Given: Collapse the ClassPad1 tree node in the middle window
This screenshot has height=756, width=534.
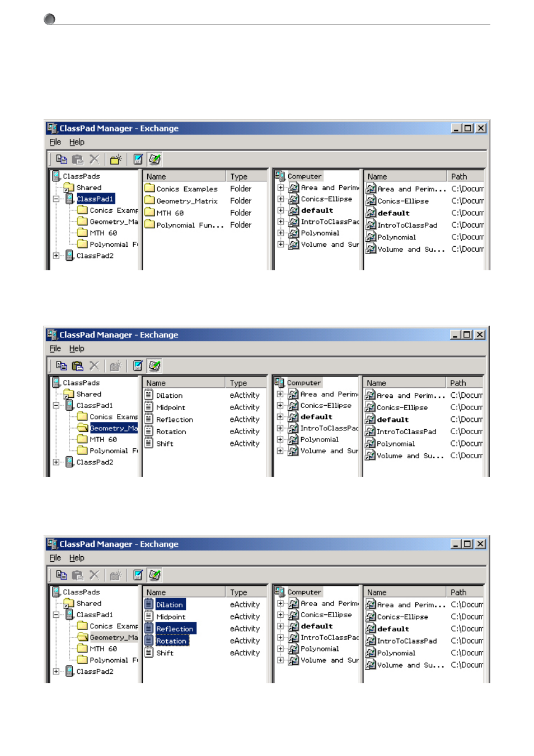Looking at the screenshot, I should [56, 406].
